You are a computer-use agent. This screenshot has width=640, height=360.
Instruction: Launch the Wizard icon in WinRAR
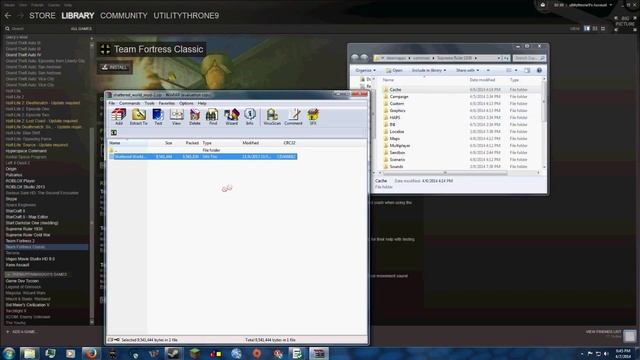coord(231,117)
